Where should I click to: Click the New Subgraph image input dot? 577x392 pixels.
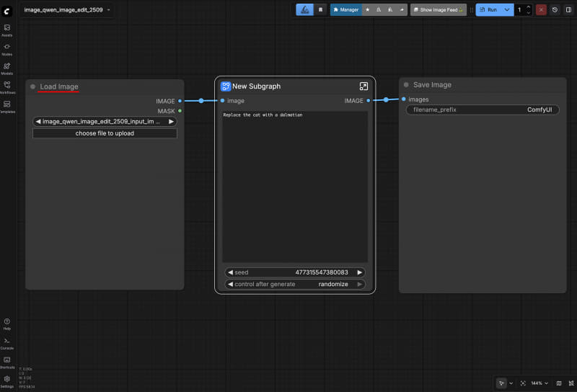coord(223,101)
